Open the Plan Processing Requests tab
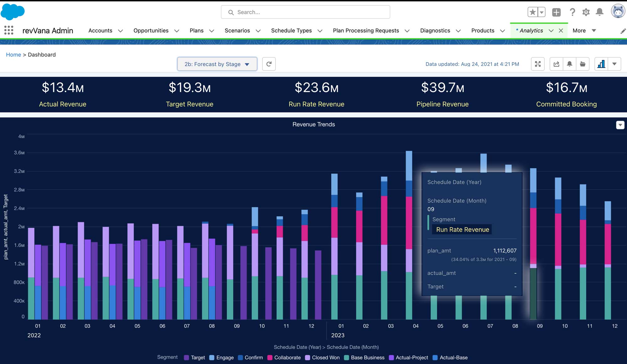Screen dimensions: 627x364 click(x=366, y=30)
